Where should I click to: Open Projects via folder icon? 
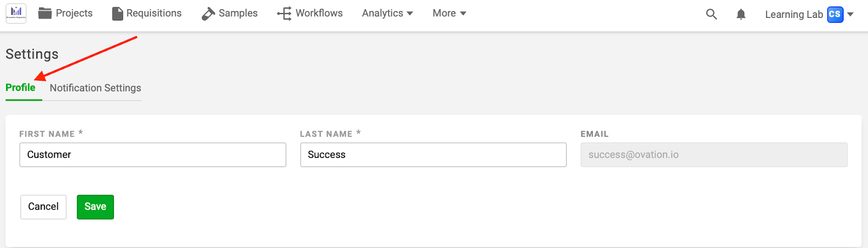coord(45,13)
